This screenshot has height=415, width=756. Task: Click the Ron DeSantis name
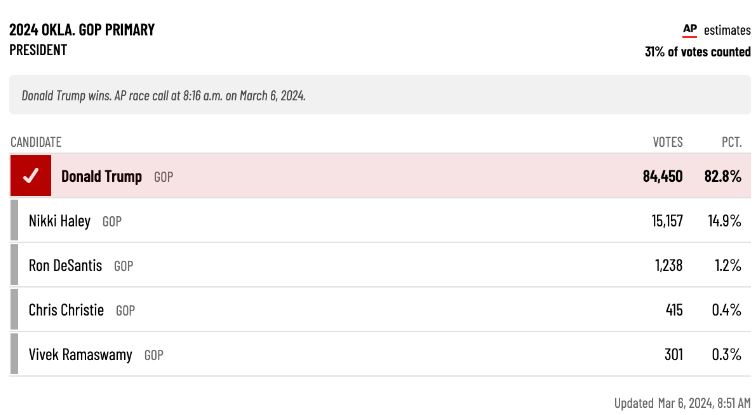[65, 266]
